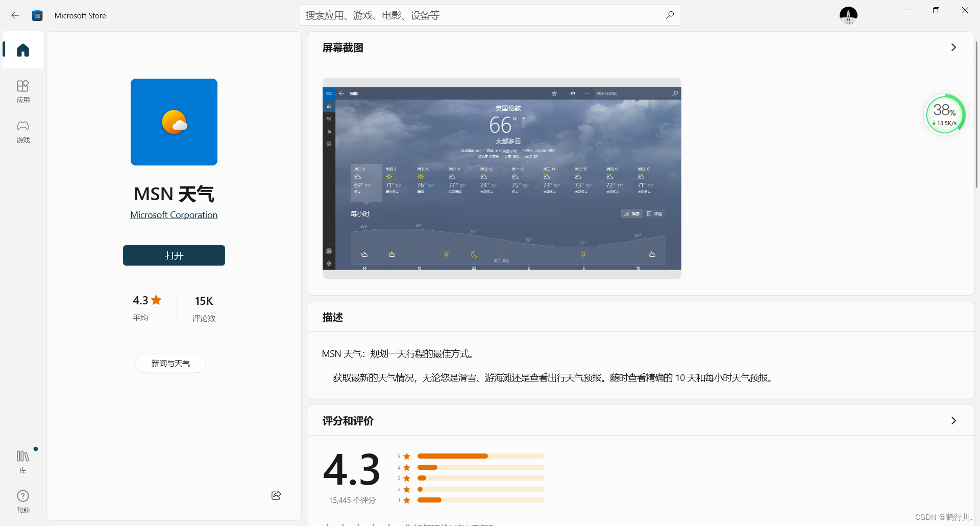Click the search input field
Screen dimensions: 980x526
490,15
